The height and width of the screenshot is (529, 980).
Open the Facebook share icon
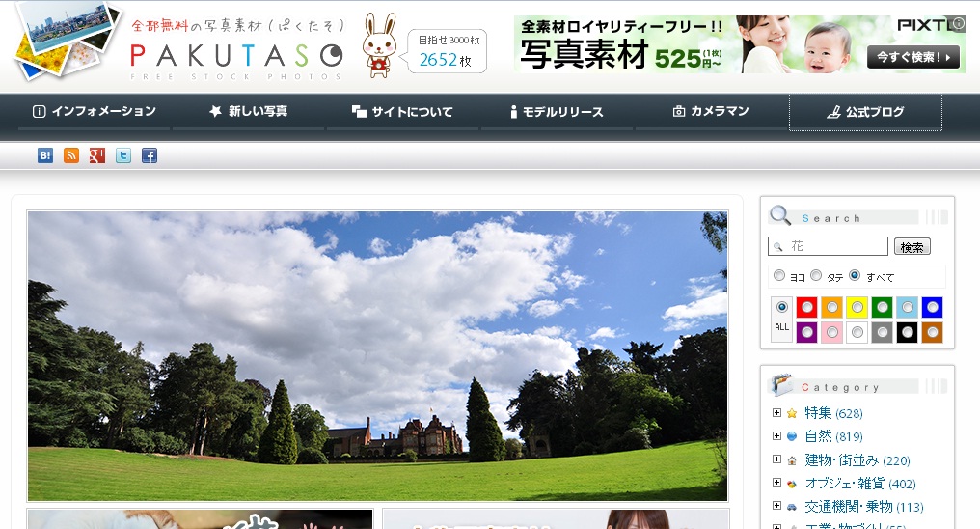pyautogui.click(x=149, y=155)
